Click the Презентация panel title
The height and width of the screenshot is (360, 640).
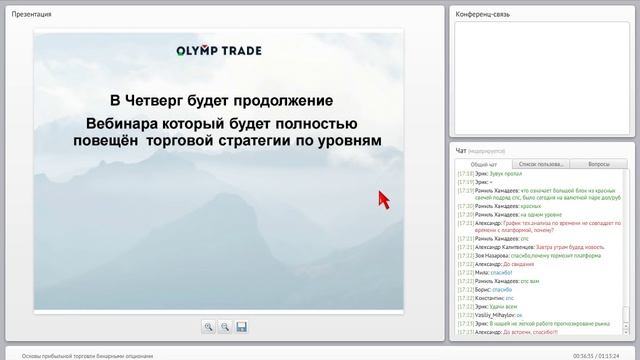tap(31, 14)
